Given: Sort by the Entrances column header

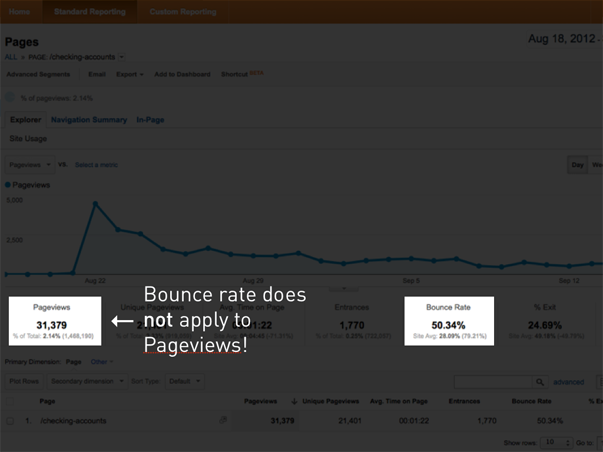Looking at the screenshot, I should pyautogui.click(x=464, y=401).
